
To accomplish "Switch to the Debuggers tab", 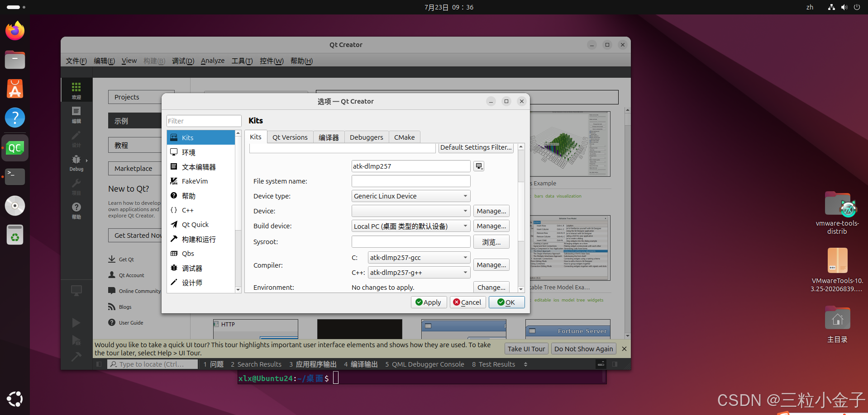I will click(x=366, y=137).
